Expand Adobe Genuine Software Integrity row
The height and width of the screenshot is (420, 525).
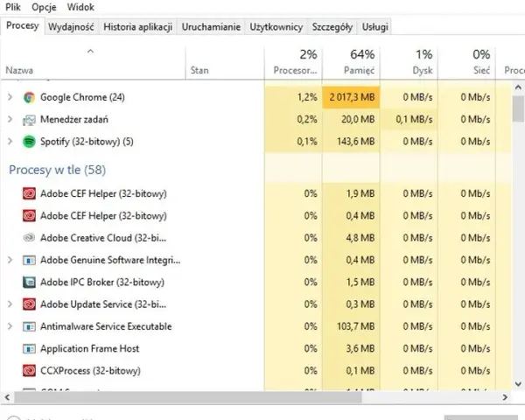[10, 260]
